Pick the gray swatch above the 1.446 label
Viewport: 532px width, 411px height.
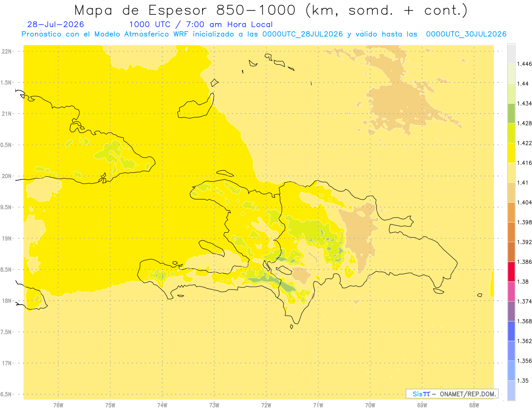pos(511,54)
